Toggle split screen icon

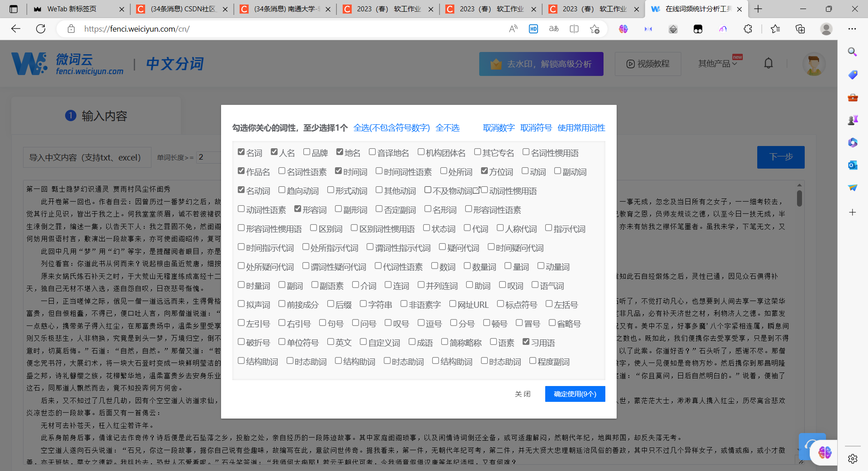coord(574,29)
